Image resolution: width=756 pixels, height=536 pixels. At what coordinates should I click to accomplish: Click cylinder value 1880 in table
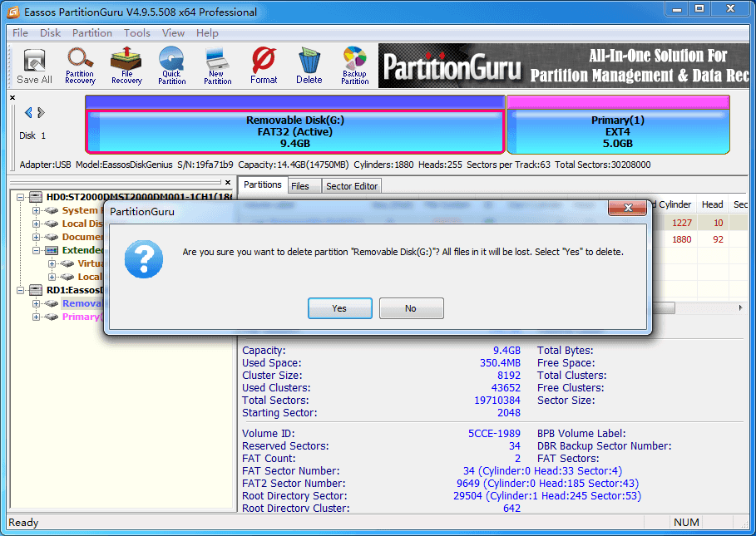[x=682, y=239]
